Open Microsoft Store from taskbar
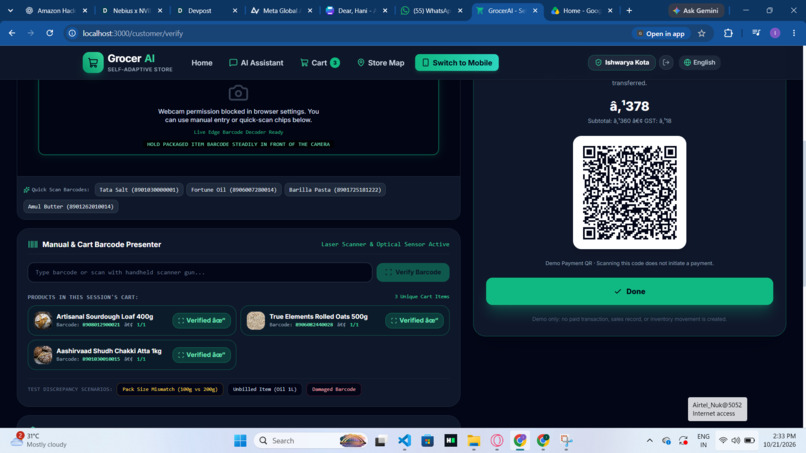The width and height of the screenshot is (806, 453). coord(427,441)
